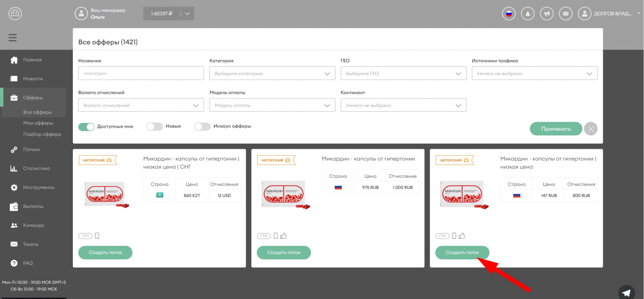Open the Источники трафика dropdown
644x299 pixels.
[535, 73]
